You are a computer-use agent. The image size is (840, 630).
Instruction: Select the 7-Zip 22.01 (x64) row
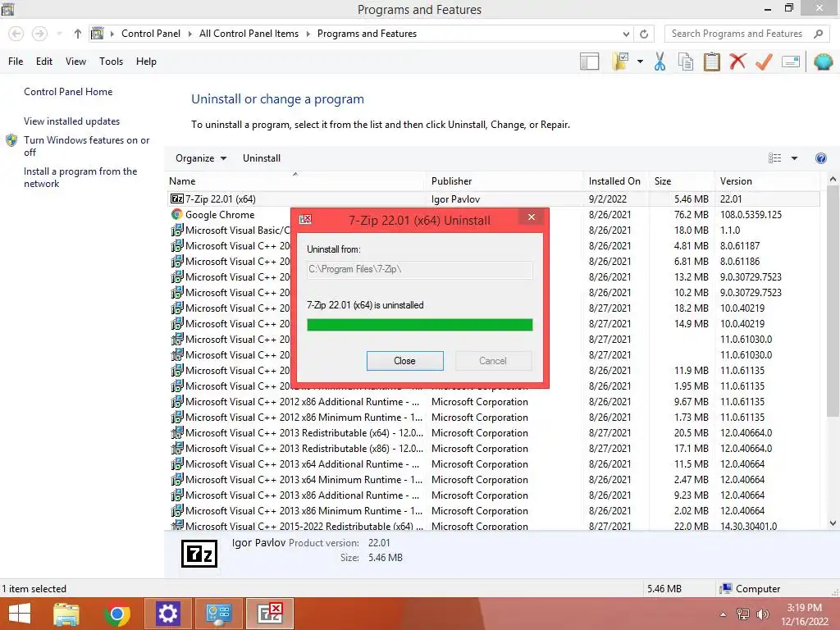493,199
